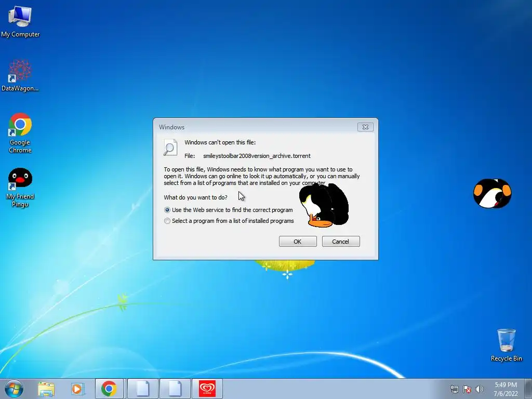Open My Computer desktop icon
Image resolution: width=532 pixels, height=399 pixels.
click(20, 21)
